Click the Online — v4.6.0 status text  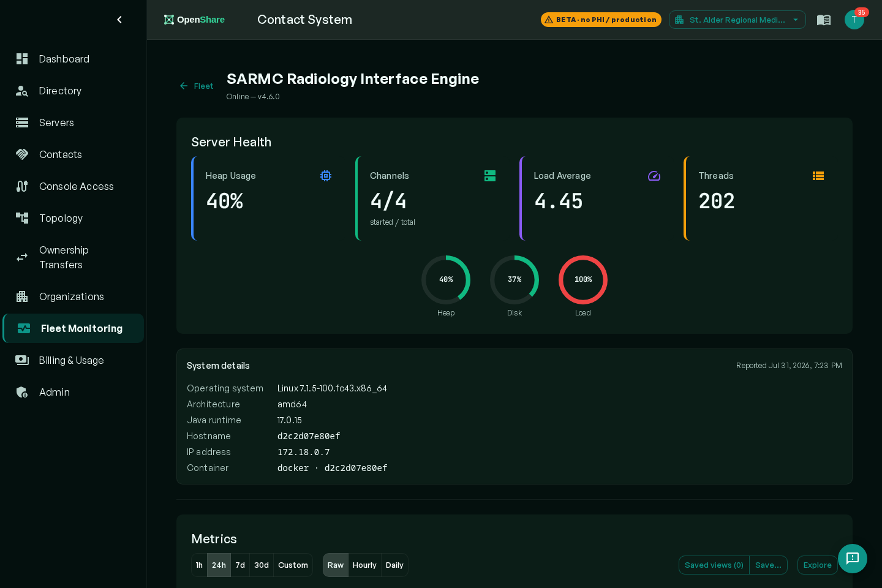click(x=253, y=97)
